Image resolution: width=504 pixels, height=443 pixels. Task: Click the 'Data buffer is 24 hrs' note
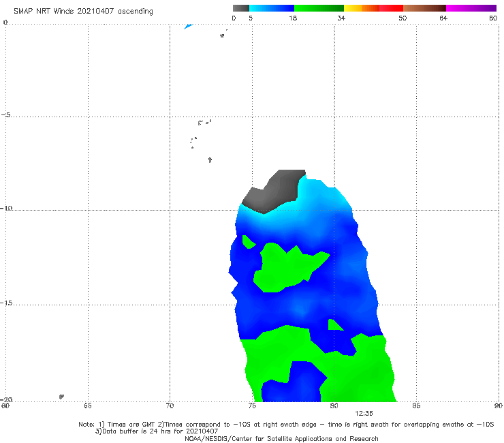pyautogui.click(x=157, y=431)
